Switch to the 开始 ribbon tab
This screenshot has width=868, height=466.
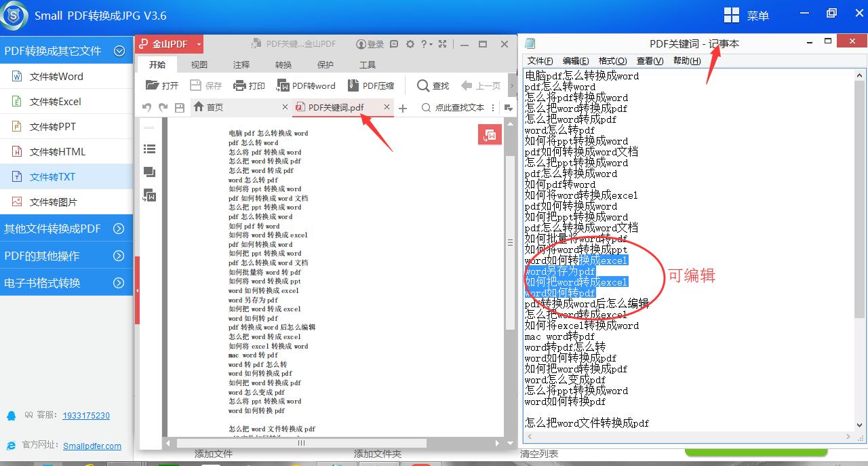[157, 64]
